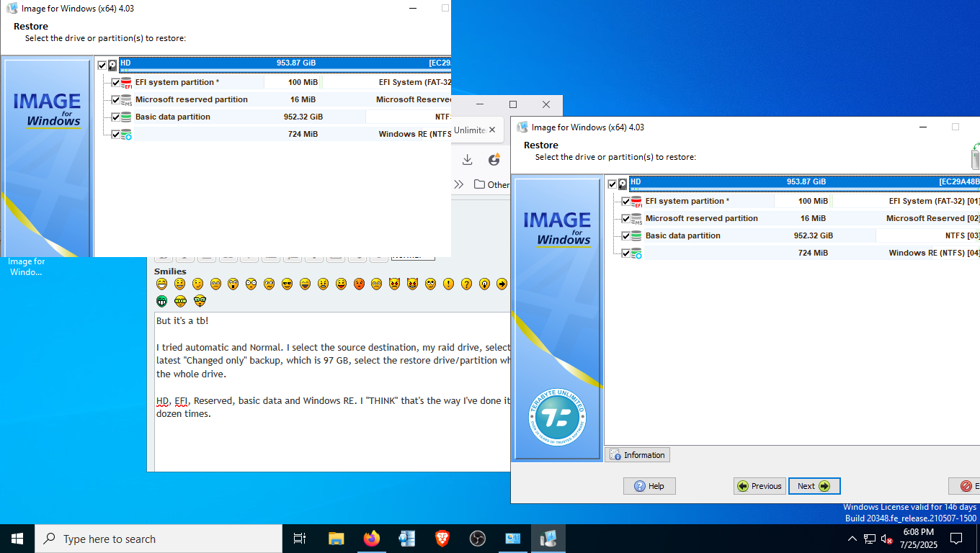
Task: Insert the Razz tongue-out smiley
Action: tap(341, 284)
